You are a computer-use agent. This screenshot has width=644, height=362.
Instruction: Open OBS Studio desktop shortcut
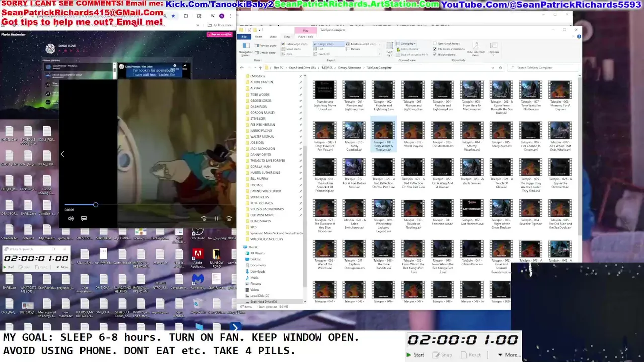click(198, 234)
